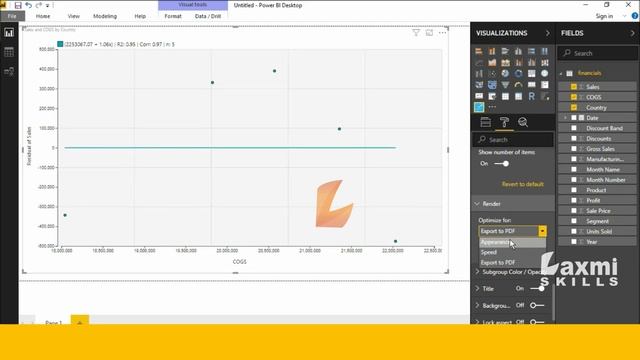Check the Discounts field checkbox

574,138
